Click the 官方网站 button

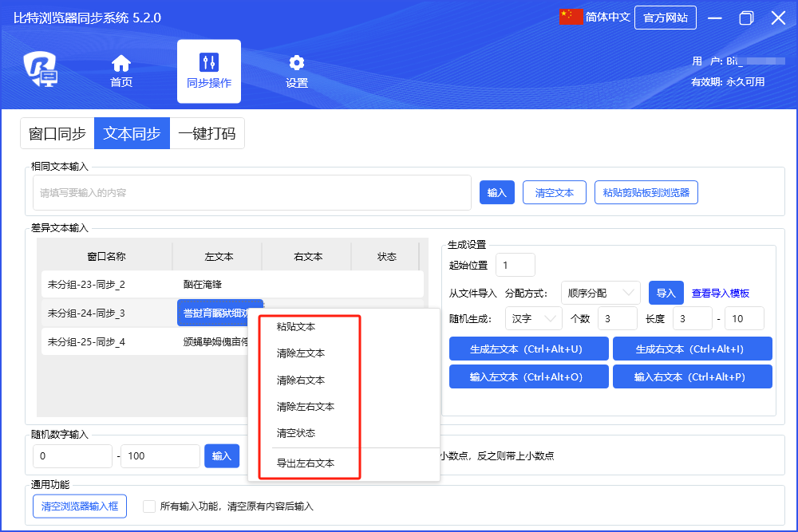click(x=665, y=18)
